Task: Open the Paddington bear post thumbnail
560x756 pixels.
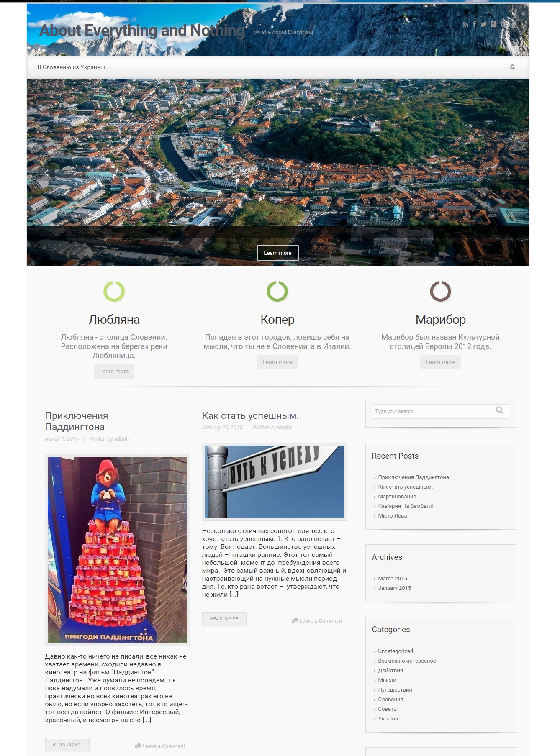Action: (x=117, y=550)
